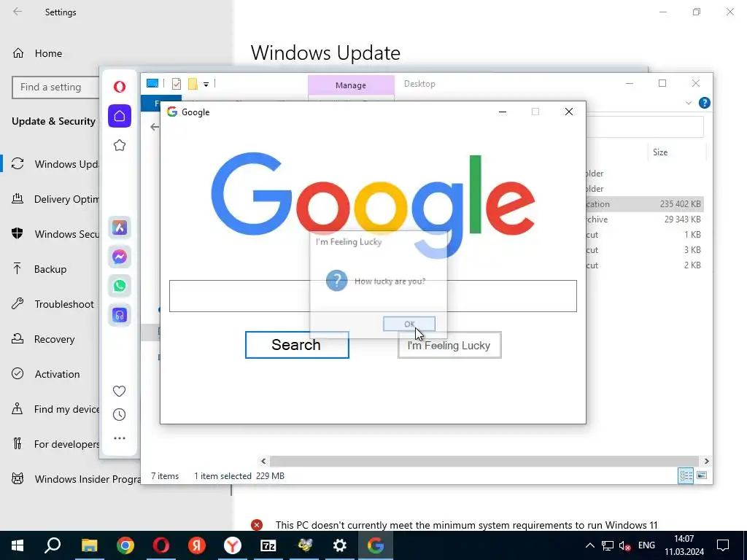Open Chrome from the taskbar

click(x=125, y=545)
